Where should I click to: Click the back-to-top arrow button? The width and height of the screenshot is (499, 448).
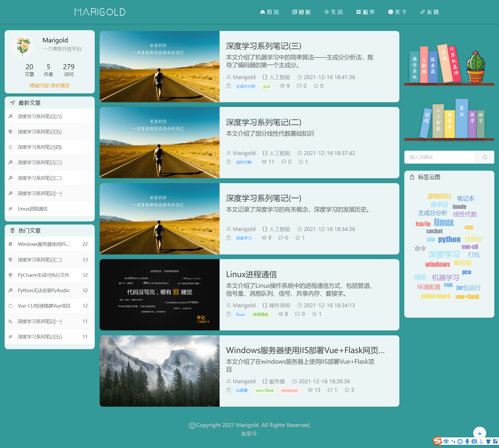point(480,432)
